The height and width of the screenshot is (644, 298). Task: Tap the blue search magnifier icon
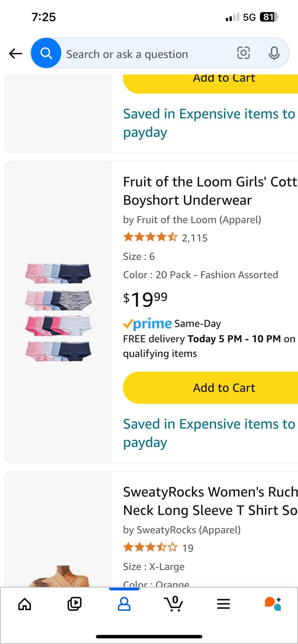(x=46, y=53)
